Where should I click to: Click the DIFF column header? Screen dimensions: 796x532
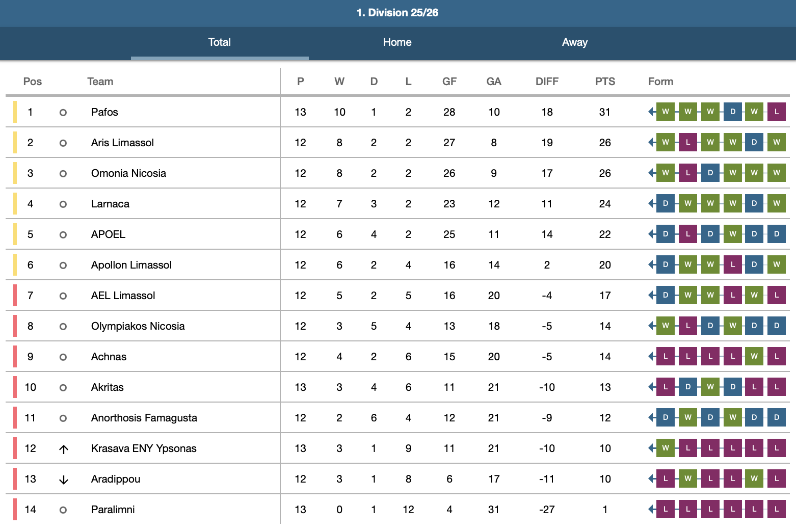tap(547, 82)
